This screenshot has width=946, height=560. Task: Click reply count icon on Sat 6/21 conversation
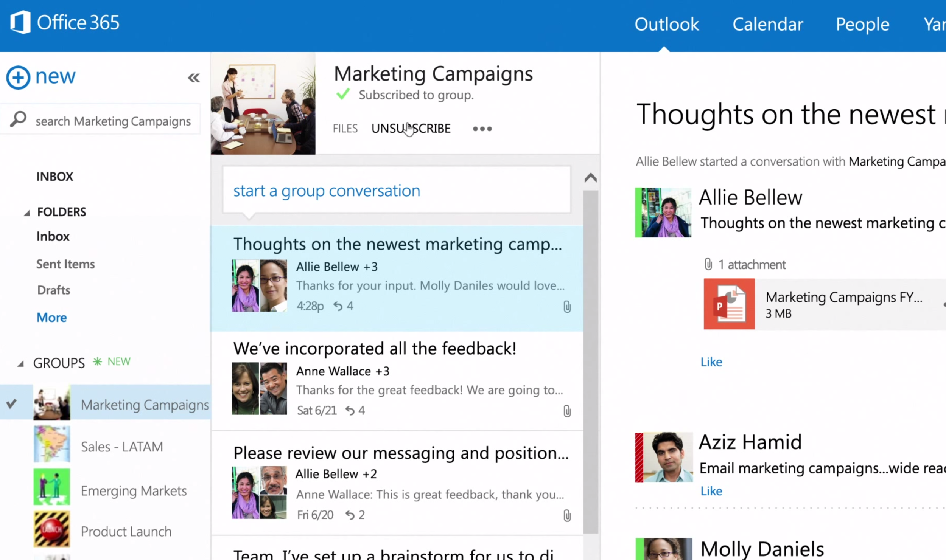coord(350,410)
